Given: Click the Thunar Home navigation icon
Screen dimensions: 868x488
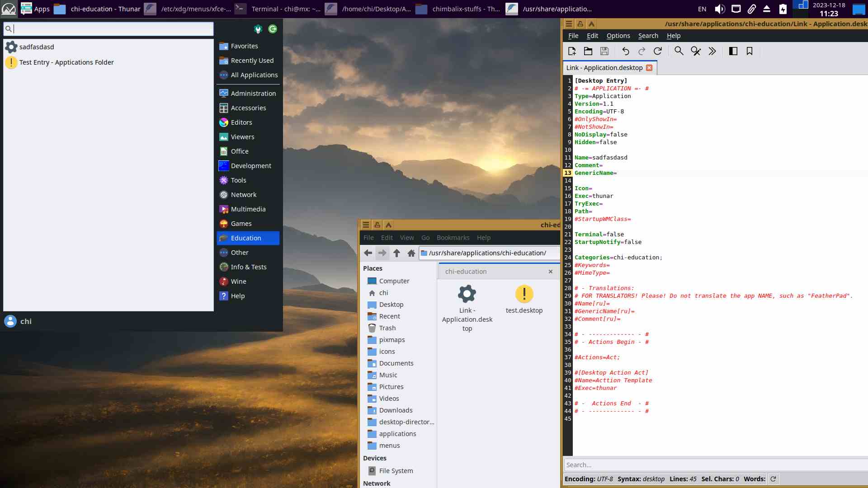Looking at the screenshot, I should [411, 253].
